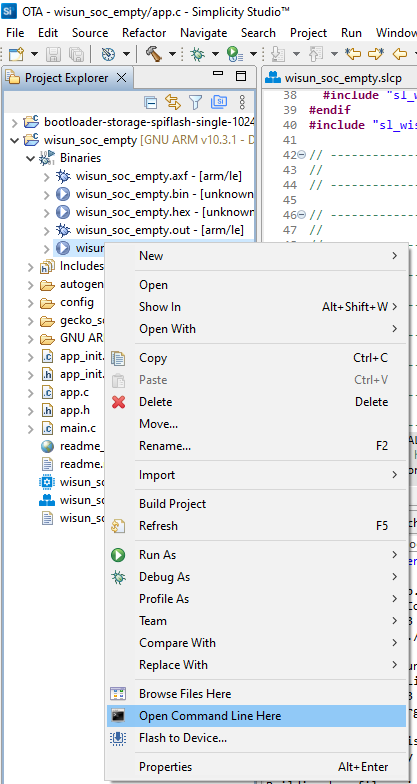Open the Navigate menu in the menu bar

pos(204,33)
